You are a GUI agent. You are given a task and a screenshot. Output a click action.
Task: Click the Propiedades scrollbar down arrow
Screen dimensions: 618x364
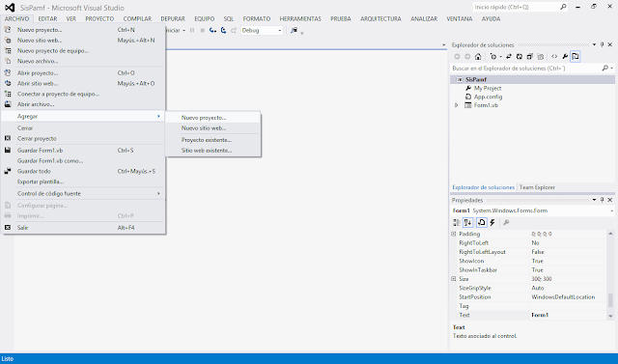pyautogui.click(x=610, y=316)
